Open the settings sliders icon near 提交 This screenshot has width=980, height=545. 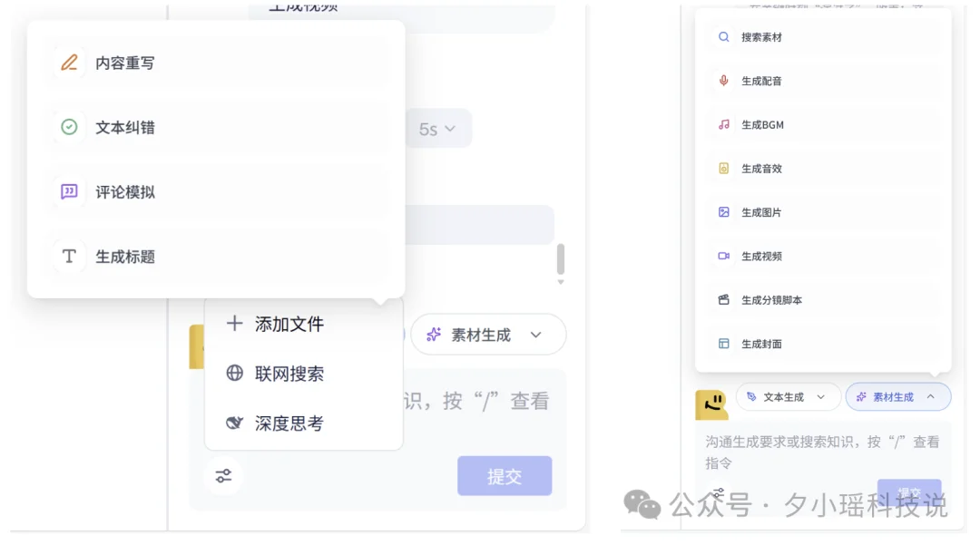pyautogui.click(x=224, y=475)
